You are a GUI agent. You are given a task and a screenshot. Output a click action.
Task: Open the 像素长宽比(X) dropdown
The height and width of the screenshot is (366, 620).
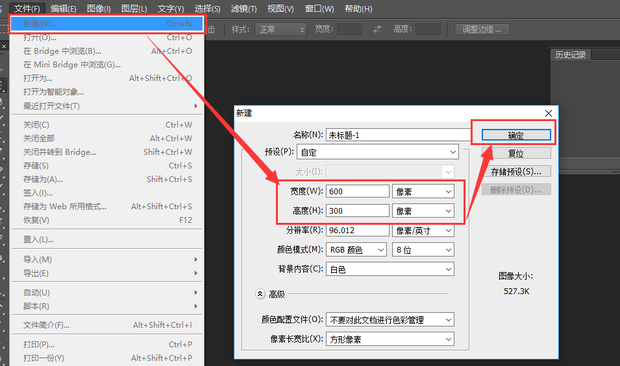pos(390,339)
